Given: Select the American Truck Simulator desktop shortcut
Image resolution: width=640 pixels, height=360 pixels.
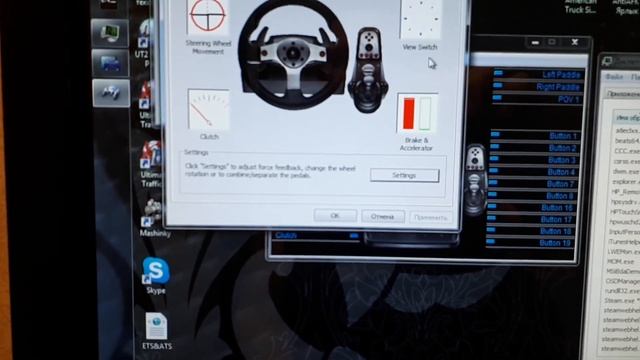Looking at the screenshot, I should [x=580, y=7].
